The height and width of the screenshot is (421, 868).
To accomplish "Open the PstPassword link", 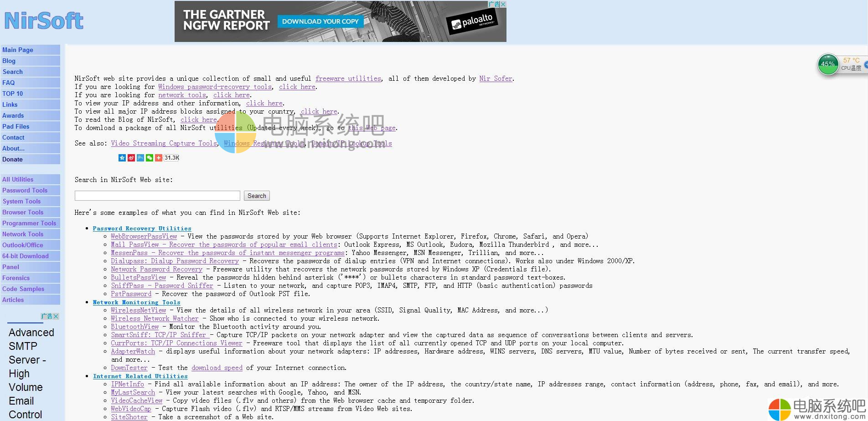I will [131, 294].
